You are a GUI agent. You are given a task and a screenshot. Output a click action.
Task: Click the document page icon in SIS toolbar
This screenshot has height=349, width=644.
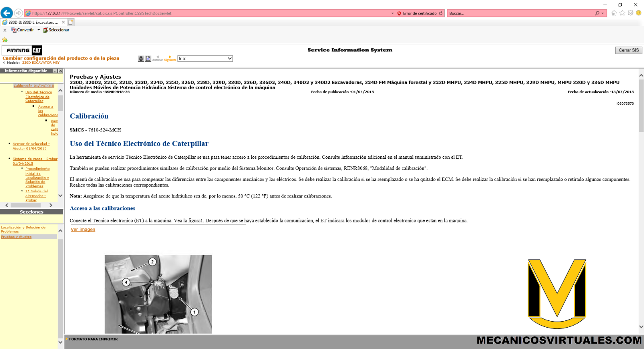(x=148, y=58)
